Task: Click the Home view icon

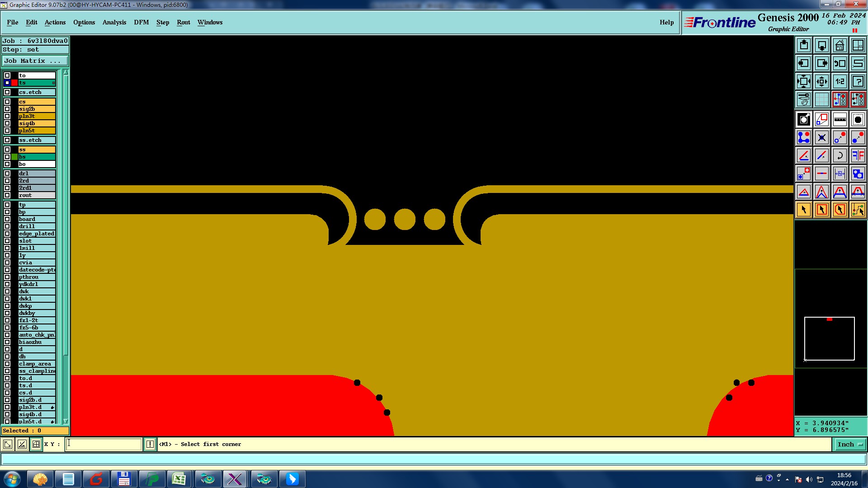Action: pos(840,45)
